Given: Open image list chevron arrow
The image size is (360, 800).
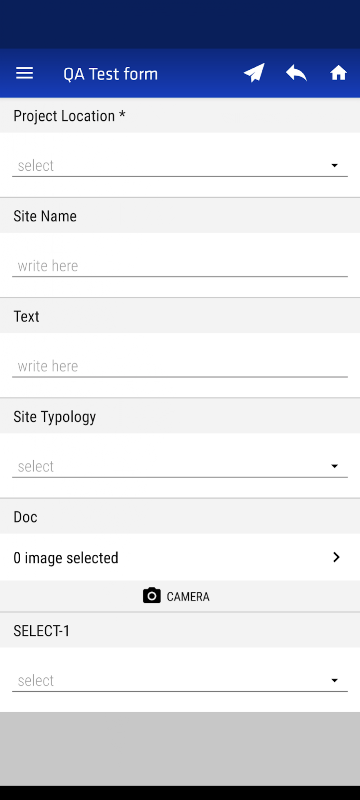Looking at the screenshot, I should coord(336,558).
